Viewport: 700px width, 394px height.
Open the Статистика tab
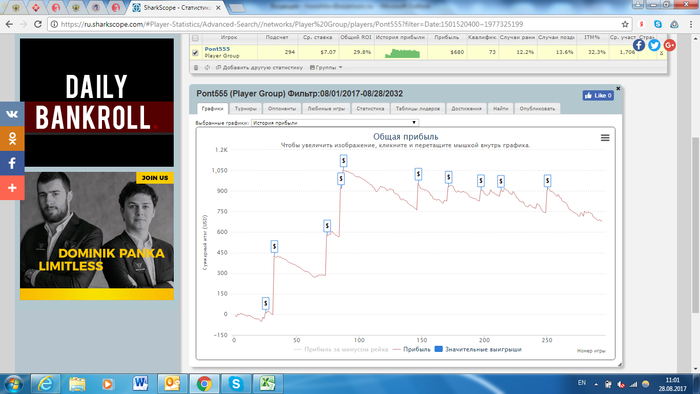click(x=370, y=108)
